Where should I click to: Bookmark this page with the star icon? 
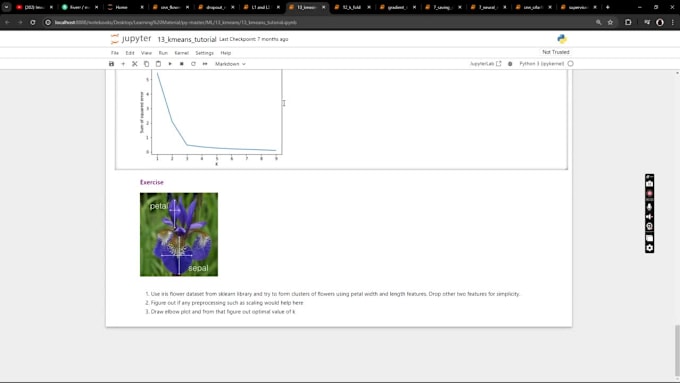pos(610,22)
